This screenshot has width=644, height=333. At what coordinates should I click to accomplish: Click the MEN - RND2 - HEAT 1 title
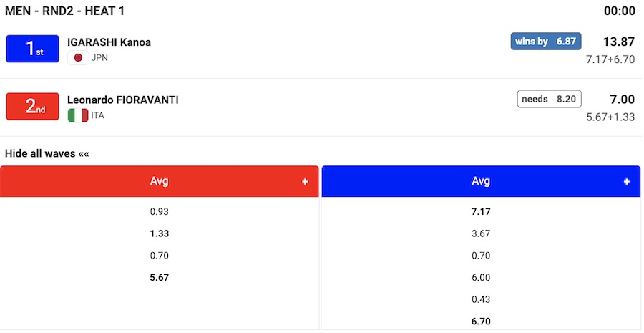pyautogui.click(x=69, y=11)
